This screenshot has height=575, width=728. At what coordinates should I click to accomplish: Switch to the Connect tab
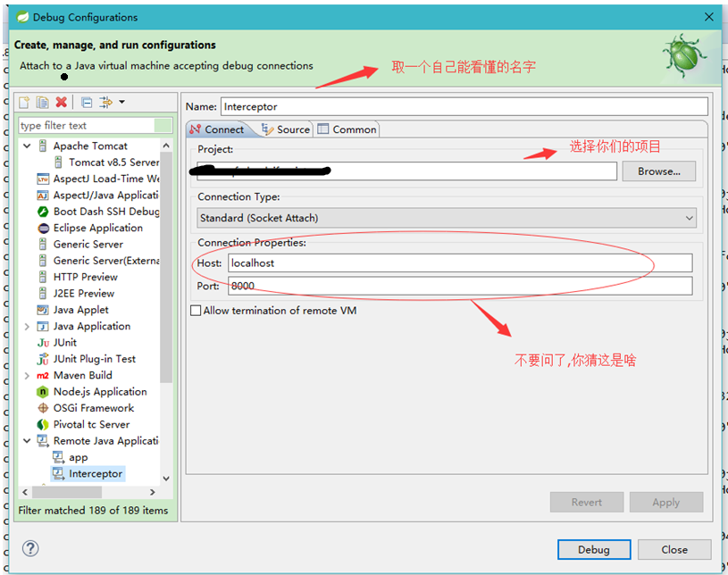tap(217, 129)
